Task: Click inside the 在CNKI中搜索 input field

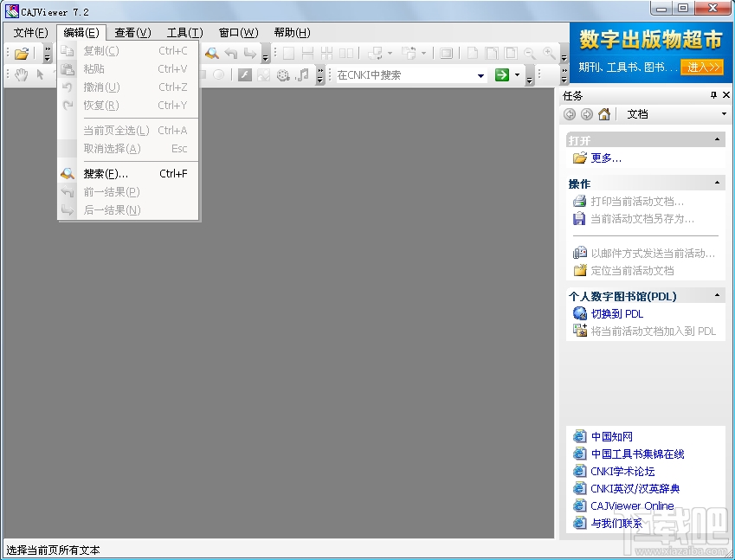Action: pyautogui.click(x=390, y=74)
